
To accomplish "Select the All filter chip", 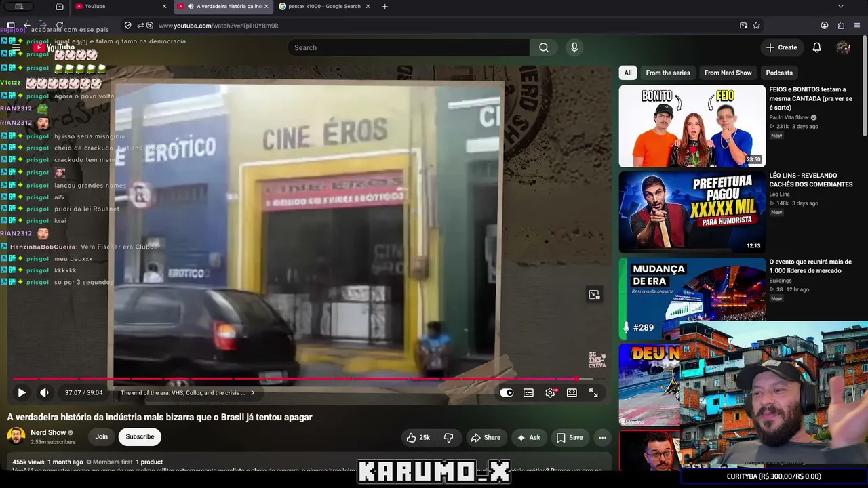I will 628,73.
